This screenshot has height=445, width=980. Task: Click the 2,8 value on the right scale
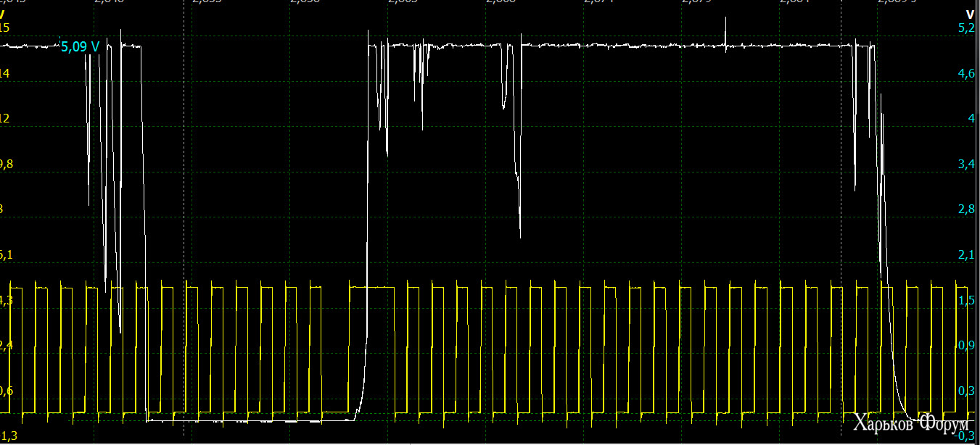coord(966,209)
